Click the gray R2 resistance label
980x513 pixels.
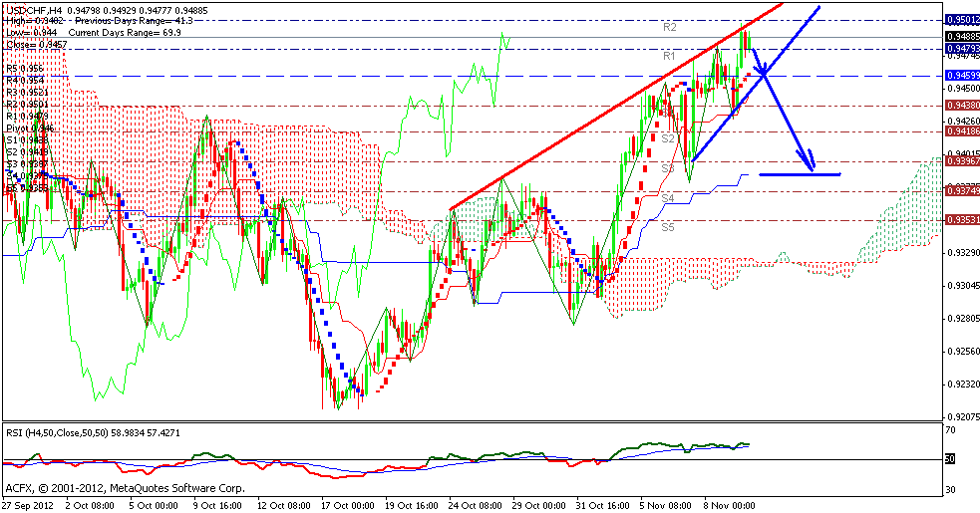click(x=670, y=28)
